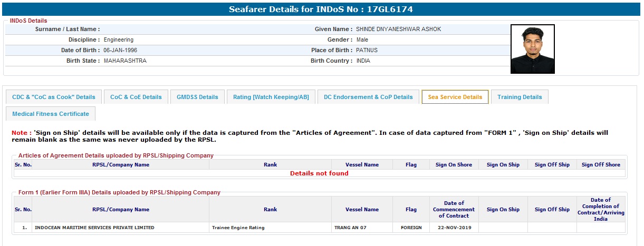Click Sign On Shore column header
Viewport: 644px width, 246px height.
454,165
